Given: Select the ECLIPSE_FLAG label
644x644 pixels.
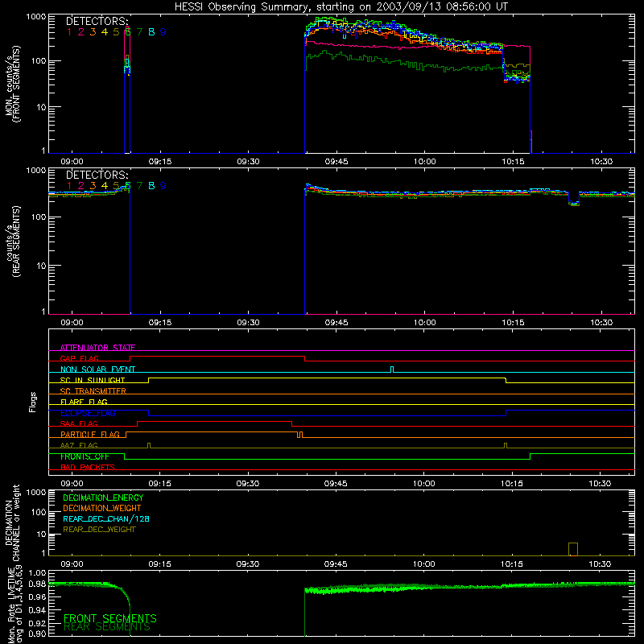Looking at the screenshot, I should 88,413.
